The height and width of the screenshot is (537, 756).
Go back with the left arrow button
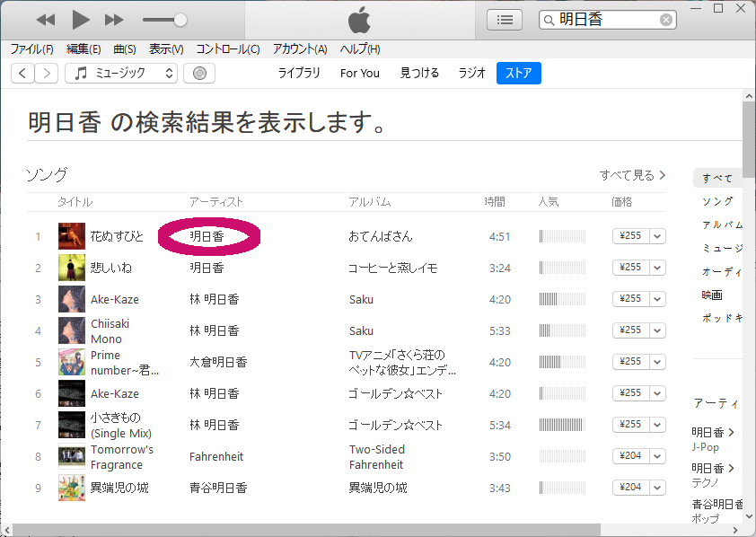[22, 74]
